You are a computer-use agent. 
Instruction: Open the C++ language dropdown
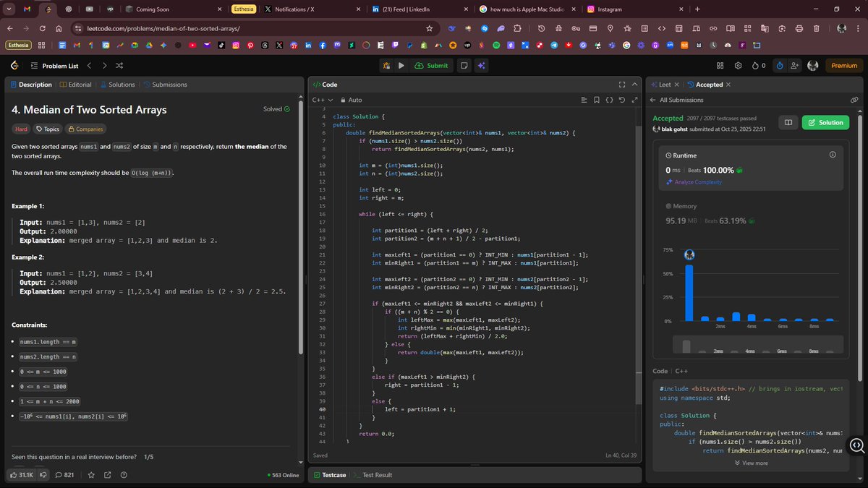coord(322,100)
